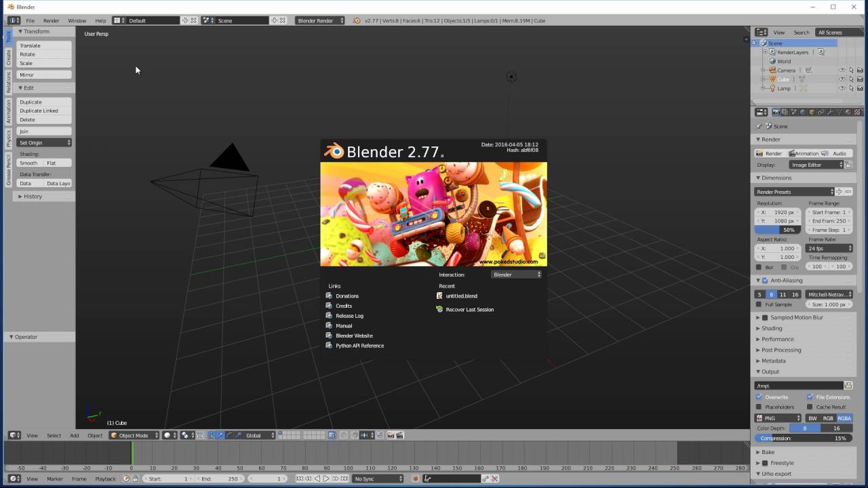Image resolution: width=868 pixels, height=488 pixels.
Task: Open Object properties tab orange cube icon
Action: click(812, 112)
